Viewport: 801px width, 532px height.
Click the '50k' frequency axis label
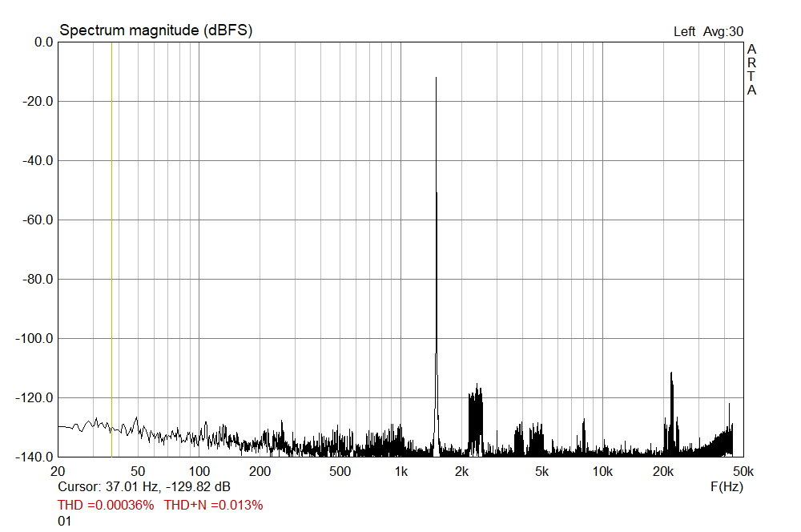click(x=743, y=472)
